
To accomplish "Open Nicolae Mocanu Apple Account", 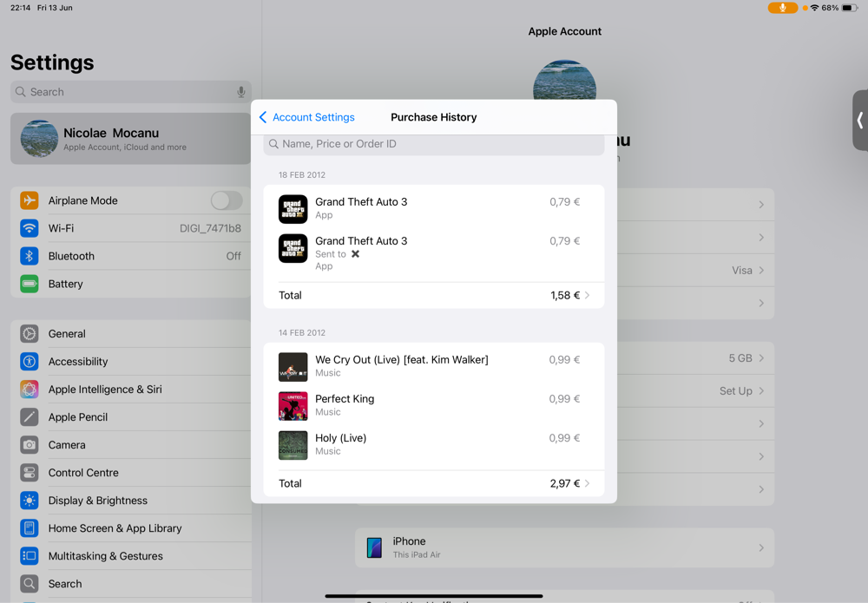I will [130, 139].
